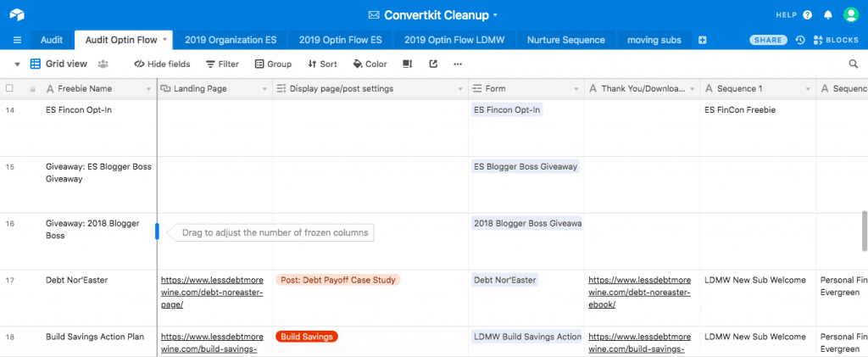Open the hamburger table list menu

tap(17, 40)
